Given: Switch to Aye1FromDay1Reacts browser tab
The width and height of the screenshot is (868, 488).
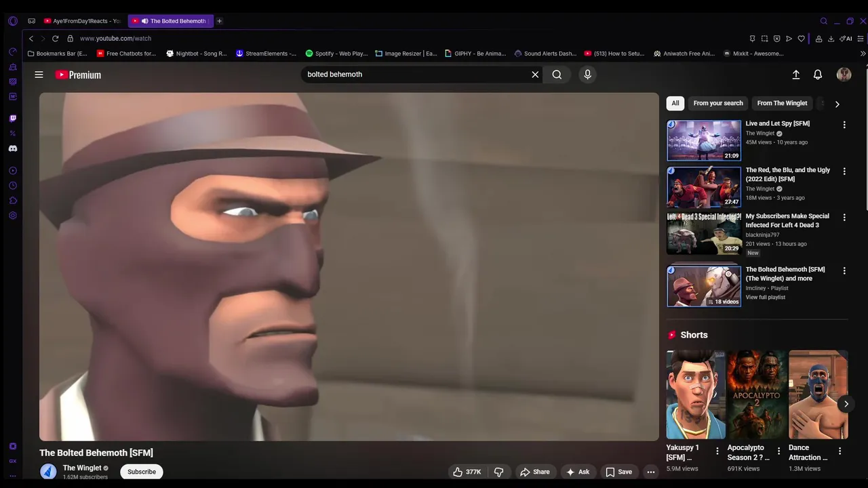Looking at the screenshot, I should [x=82, y=21].
